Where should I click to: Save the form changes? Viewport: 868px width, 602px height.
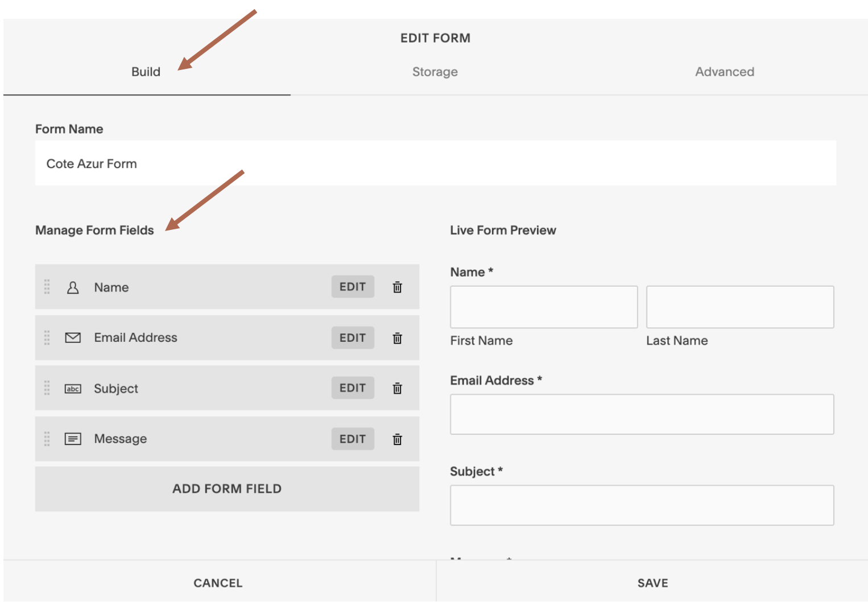click(652, 583)
